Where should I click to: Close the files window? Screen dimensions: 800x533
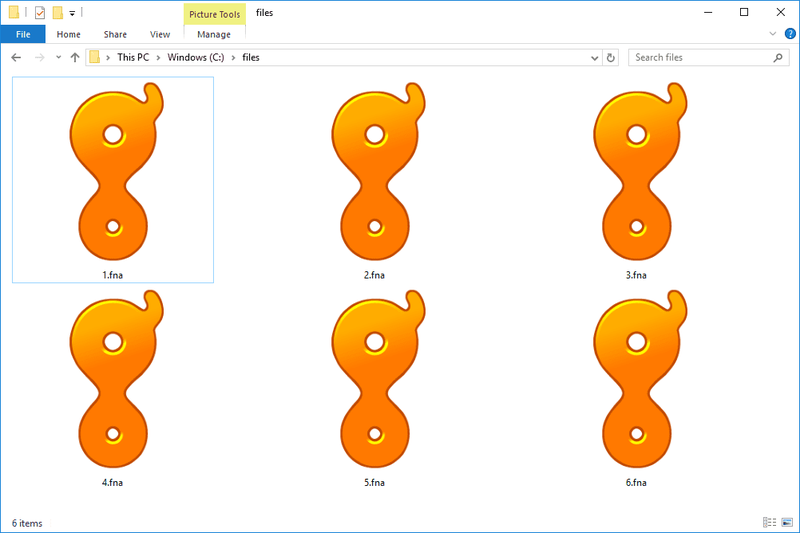pyautogui.click(x=781, y=13)
